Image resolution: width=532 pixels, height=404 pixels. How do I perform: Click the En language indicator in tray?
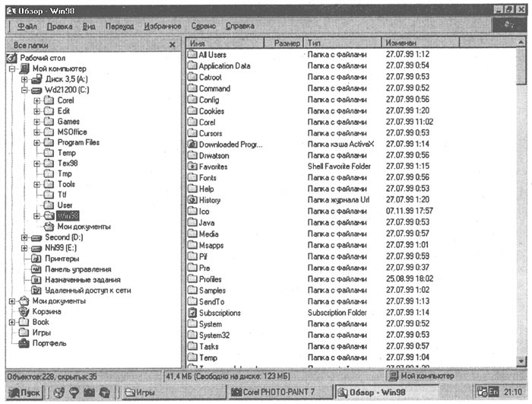coord(493,392)
